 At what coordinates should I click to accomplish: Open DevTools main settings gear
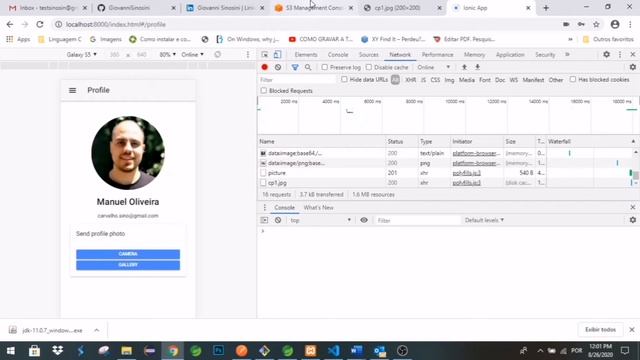click(x=607, y=54)
